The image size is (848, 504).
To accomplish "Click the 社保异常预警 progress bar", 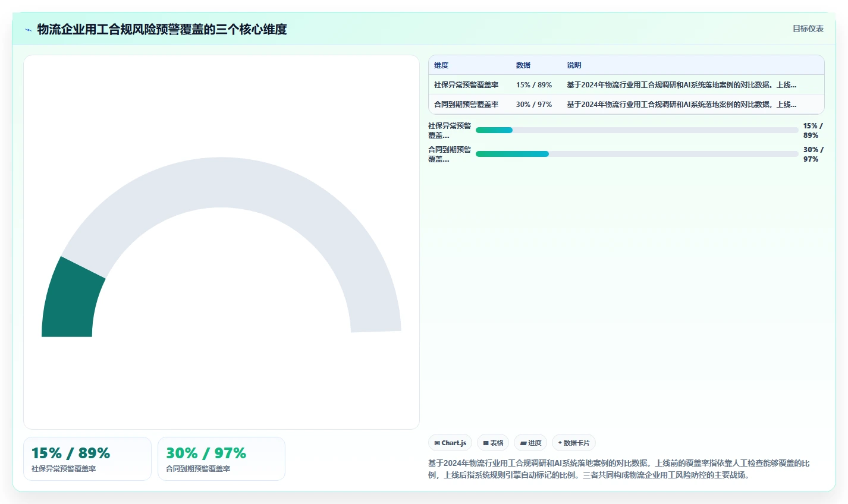I will [637, 130].
